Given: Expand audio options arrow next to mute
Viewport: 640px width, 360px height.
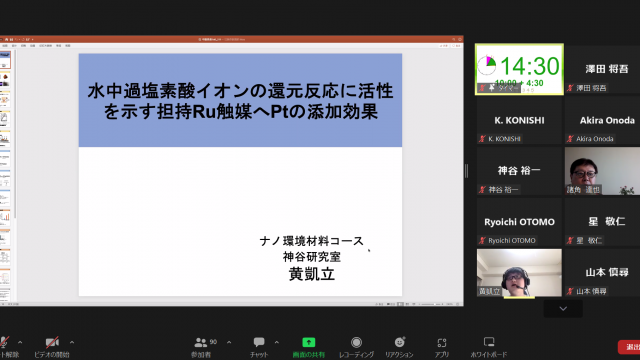Looking at the screenshot, I should tap(20, 342).
